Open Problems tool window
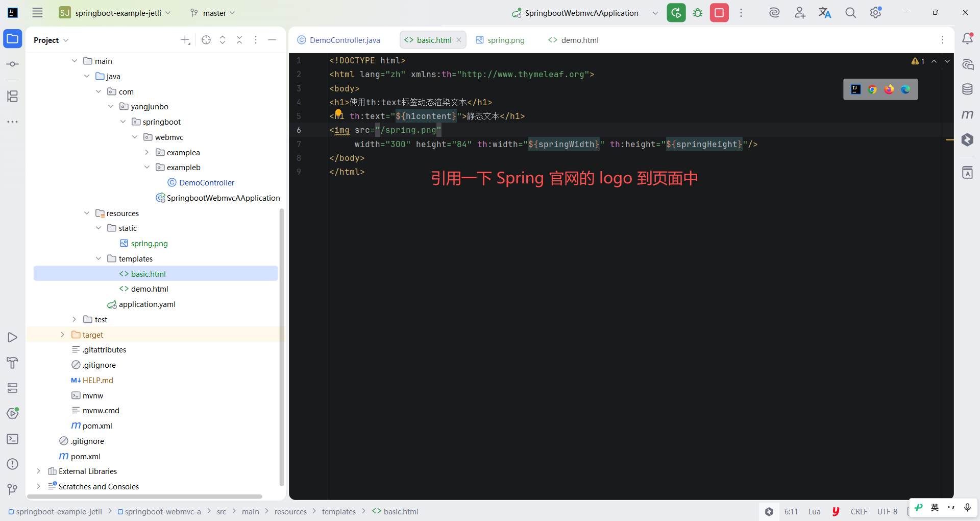This screenshot has height=521, width=980. [x=13, y=464]
